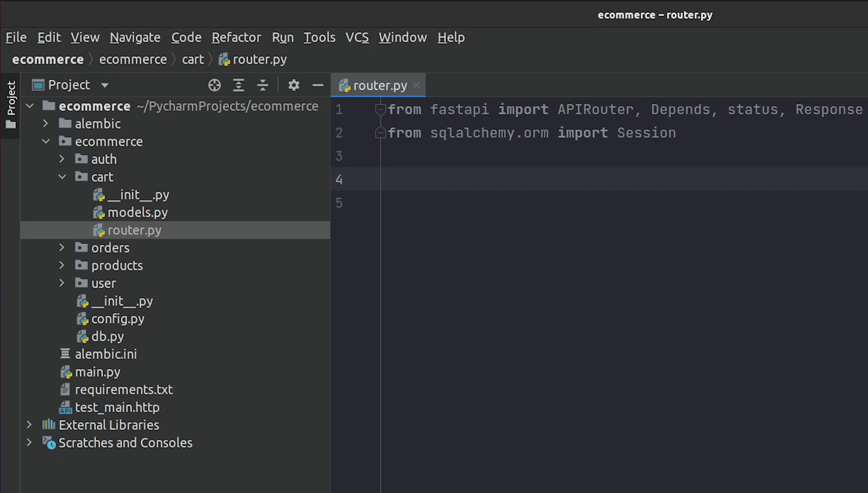Toggle the ecommerce root folder collapse
Image resolution: width=868 pixels, height=493 pixels.
[30, 106]
